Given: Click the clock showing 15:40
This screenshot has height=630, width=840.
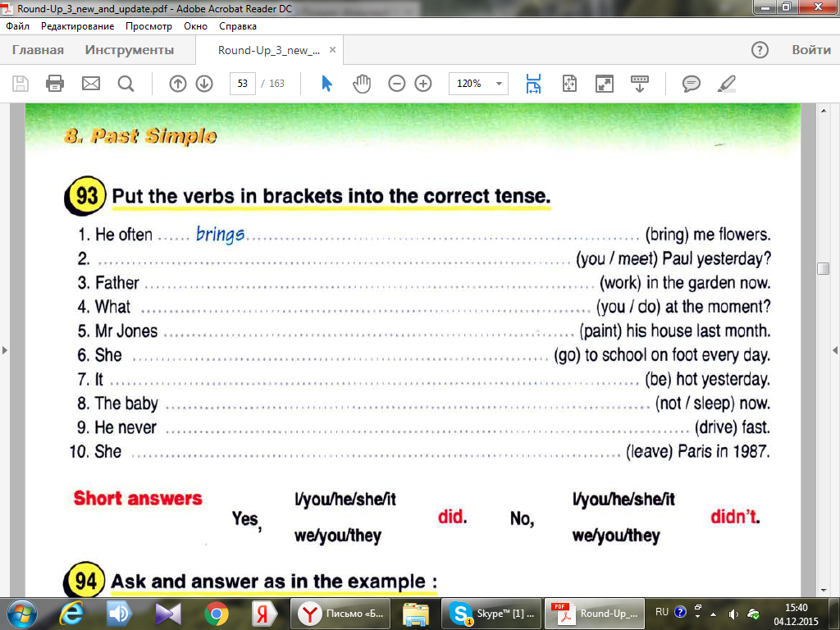Looking at the screenshot, I should [796, 608].
